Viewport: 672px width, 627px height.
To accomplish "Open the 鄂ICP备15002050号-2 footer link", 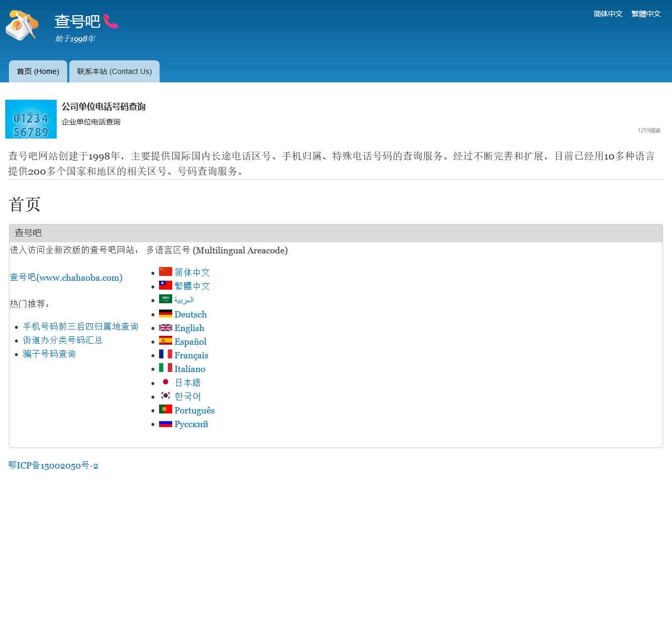I will pyautogui.click(x=54, y=465).
